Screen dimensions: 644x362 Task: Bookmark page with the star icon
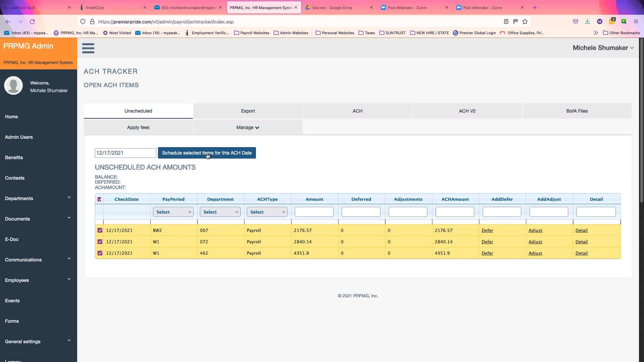(x=525, y=22)
